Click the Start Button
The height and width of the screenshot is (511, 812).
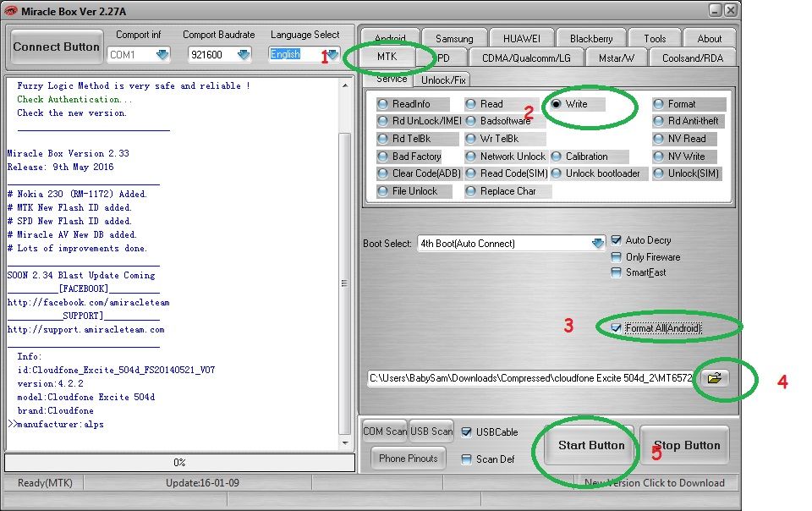click(x=591, y=445)
